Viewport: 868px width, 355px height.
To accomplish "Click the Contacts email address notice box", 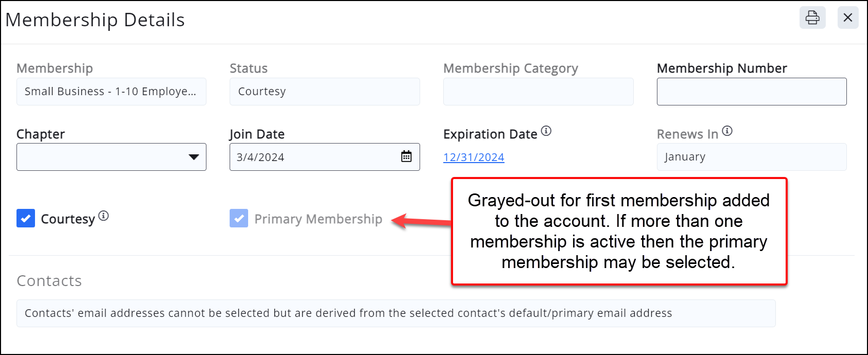I will (x=395, y=313).
